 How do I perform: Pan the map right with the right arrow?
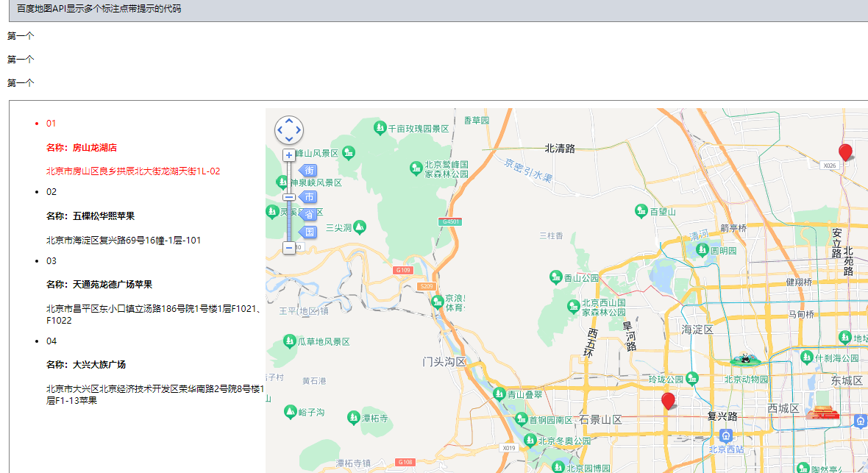298,130
